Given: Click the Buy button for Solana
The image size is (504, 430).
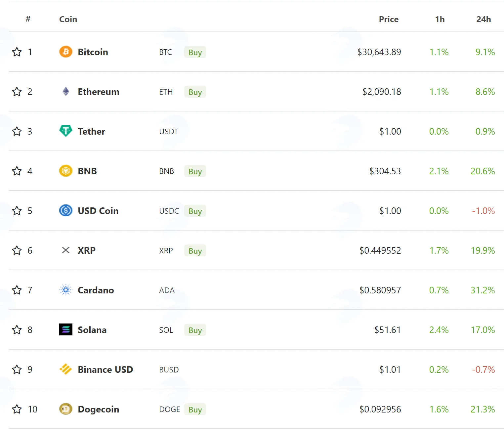Looking at the screenshot, I should coord(195,330).
